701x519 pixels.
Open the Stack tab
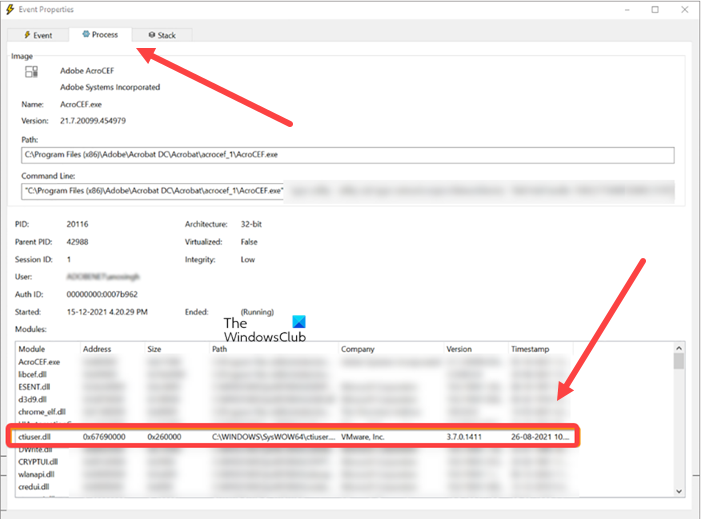[162, 35]
